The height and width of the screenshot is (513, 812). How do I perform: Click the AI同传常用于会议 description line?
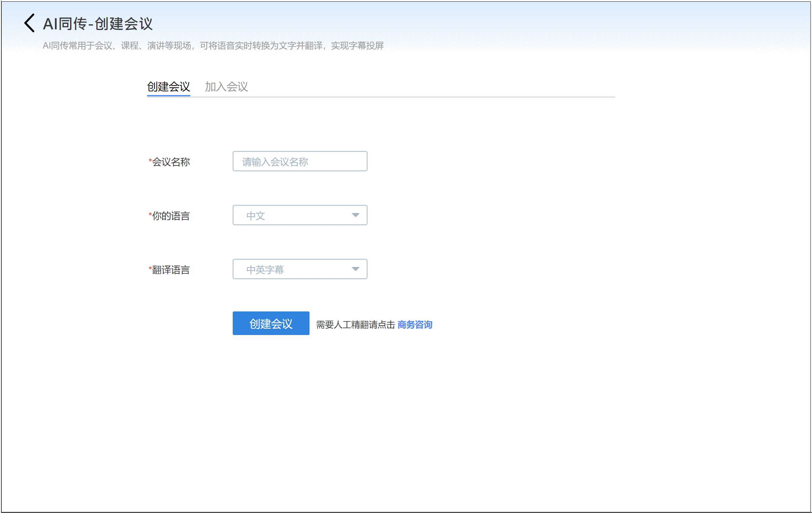click(x=213, y=46)
